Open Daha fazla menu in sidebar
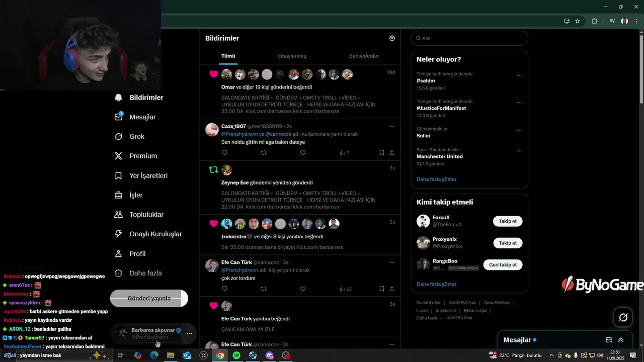 [x=139, y=273]
